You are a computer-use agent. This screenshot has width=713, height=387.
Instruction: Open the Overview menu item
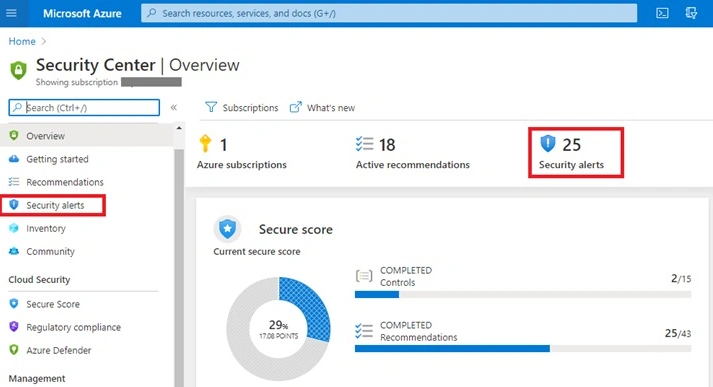point(86,136)
